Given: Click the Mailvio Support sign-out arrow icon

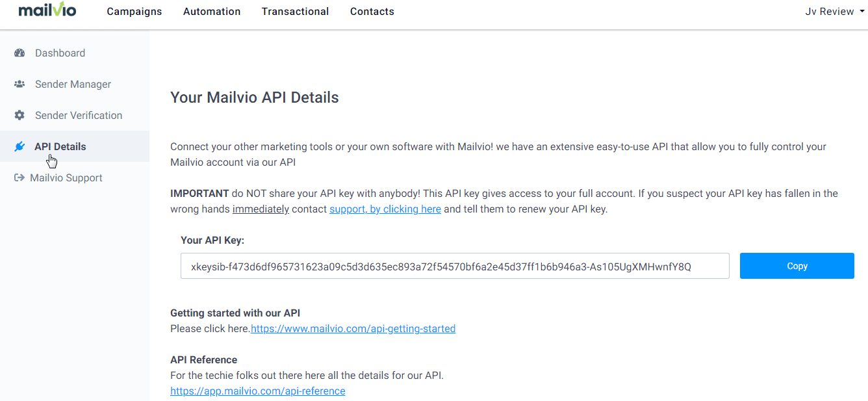Looking at the screenshot, I should pos(19,178).
